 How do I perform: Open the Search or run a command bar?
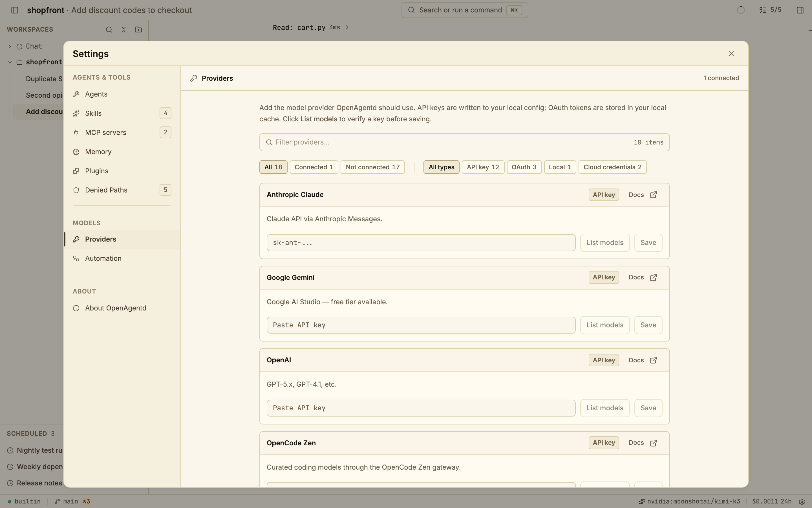[x=464, y=10]
